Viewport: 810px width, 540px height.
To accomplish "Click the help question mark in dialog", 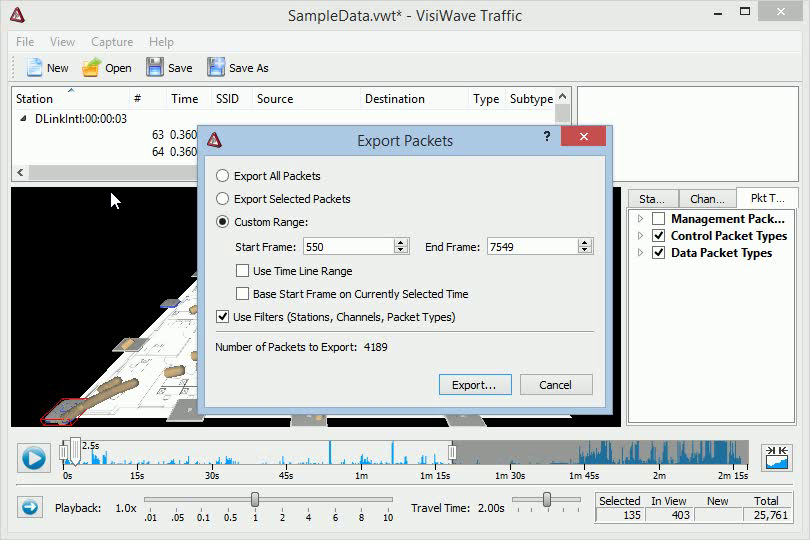I will pyautogui.click(x=547, y=136).
